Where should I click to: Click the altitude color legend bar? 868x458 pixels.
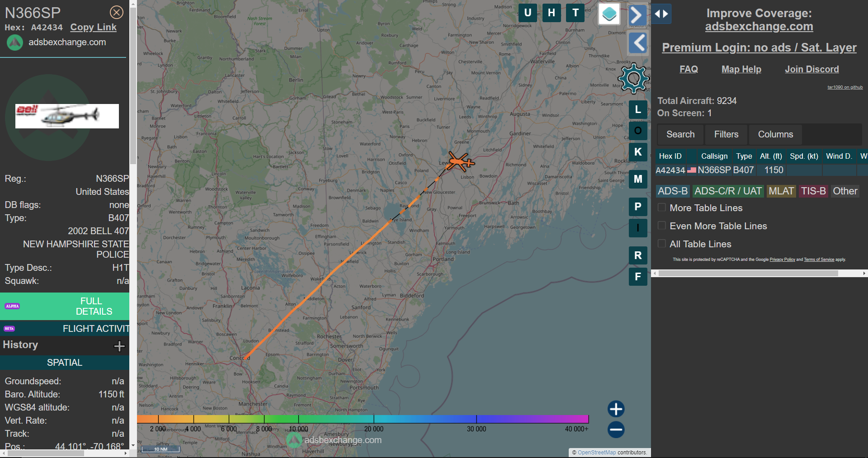(363, 419)
